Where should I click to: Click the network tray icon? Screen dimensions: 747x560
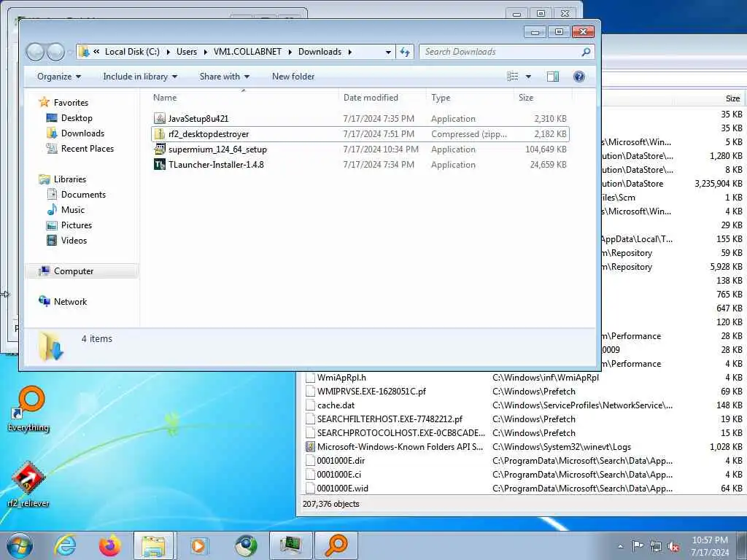[x=656, y=547]
